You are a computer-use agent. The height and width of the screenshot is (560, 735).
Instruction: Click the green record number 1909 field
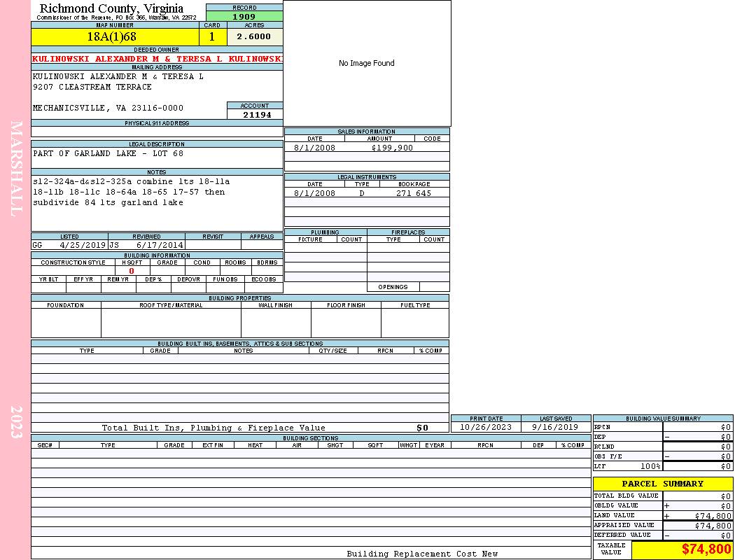tap(244, 16)
